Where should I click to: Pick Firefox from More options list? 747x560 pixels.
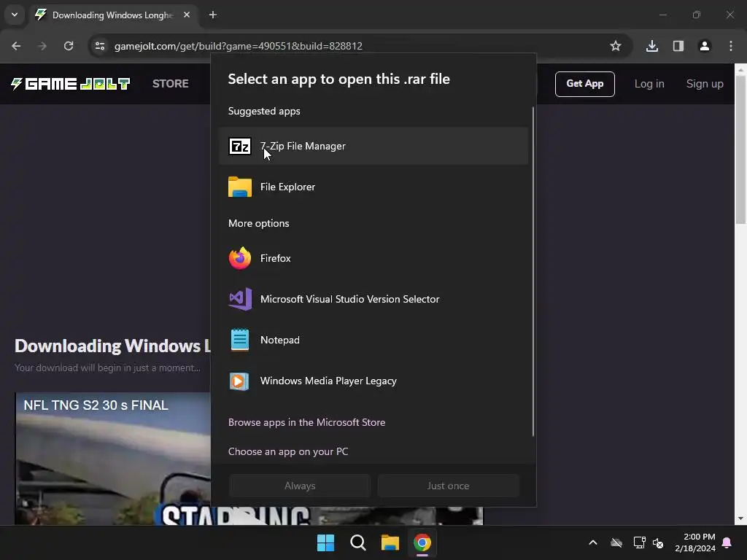(x=373, y=258)
